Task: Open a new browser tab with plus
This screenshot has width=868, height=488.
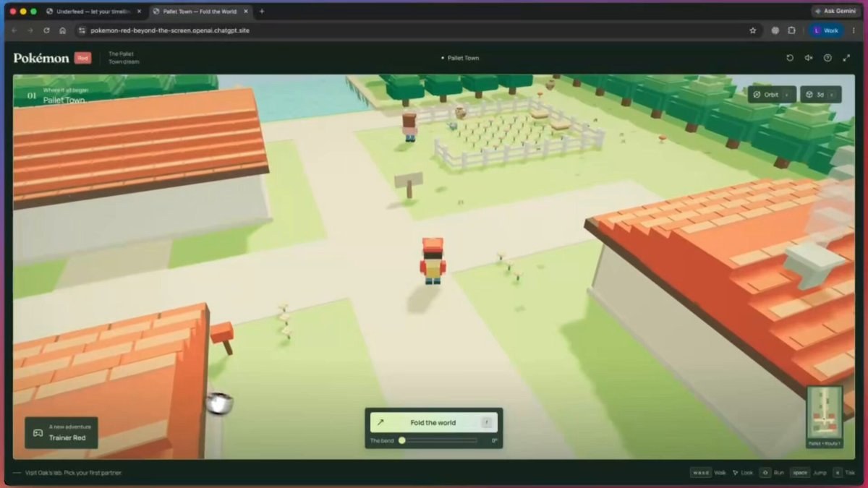Action: click(262, 11)
